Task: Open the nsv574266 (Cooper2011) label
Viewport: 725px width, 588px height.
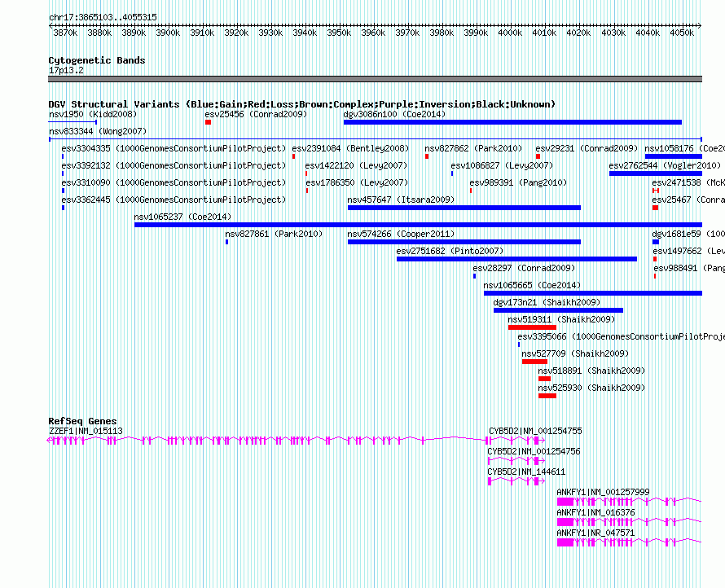Action: tap(401, 234)
